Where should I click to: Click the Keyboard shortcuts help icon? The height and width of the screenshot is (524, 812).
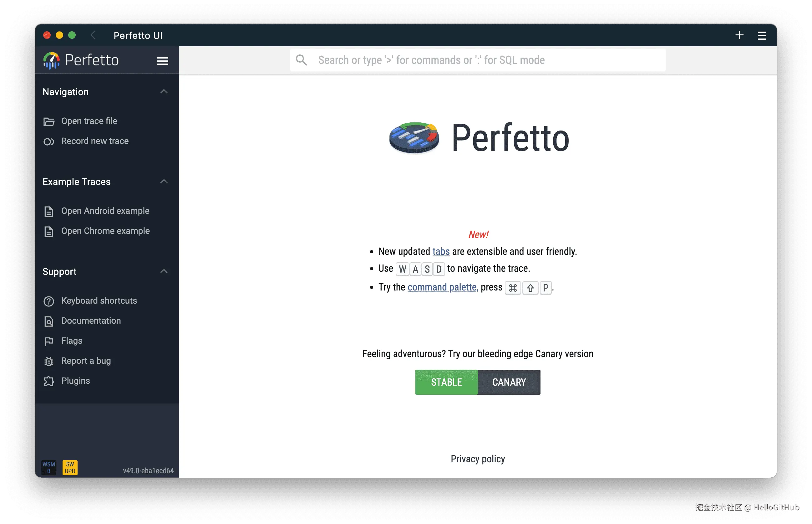click(48, 301)
